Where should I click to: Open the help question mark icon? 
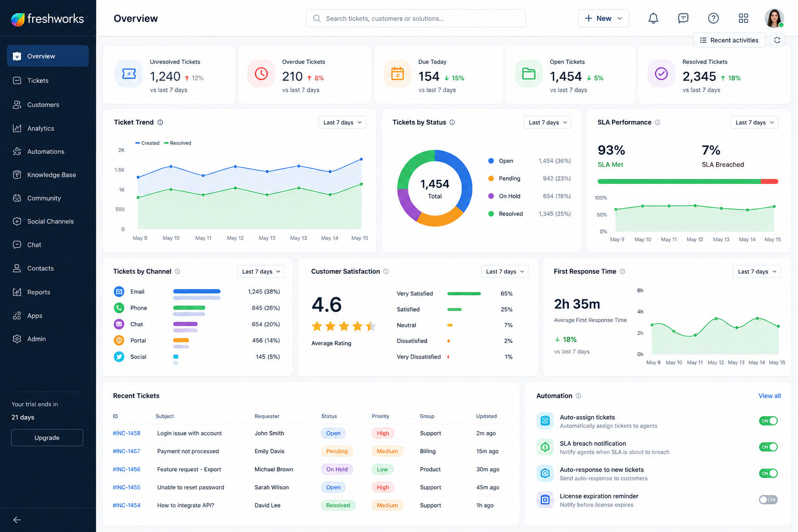713,18
